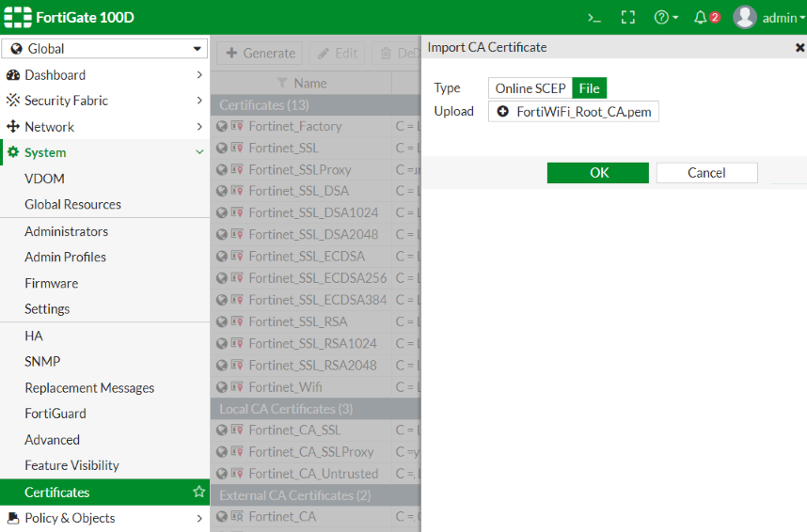807x532 pixels.
Task: Open the Global VDOM dropdown
Action: point(105,48)
